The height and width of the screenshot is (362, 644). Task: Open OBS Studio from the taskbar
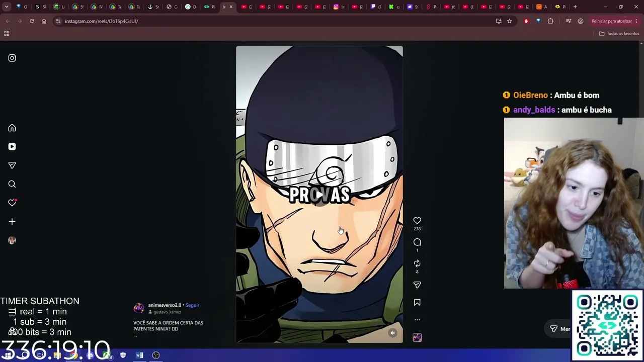click(156, 355)
